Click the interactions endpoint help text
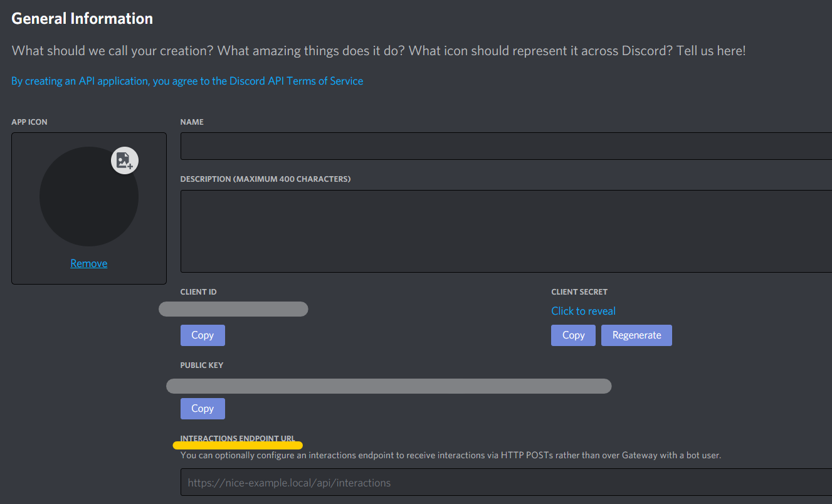The image size is (832, 504). tap(451, 456)
